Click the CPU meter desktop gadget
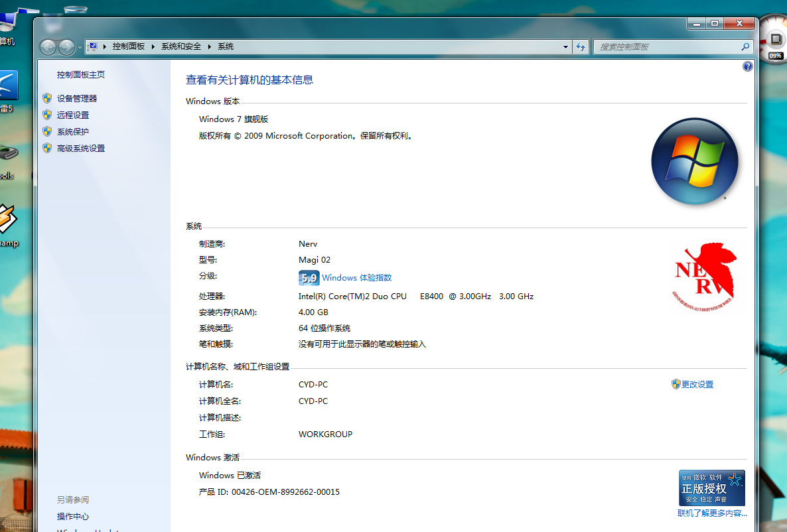 pos(774,40)
